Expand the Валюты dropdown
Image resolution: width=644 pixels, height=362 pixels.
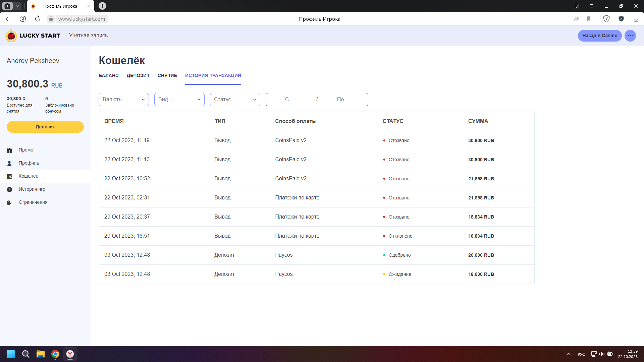point(123,100)
